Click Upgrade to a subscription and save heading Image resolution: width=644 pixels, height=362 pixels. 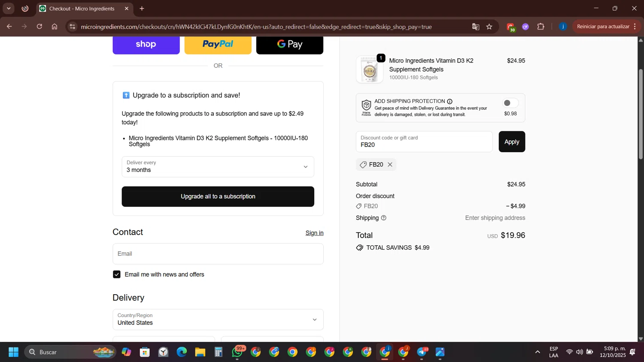pos(186,95)
